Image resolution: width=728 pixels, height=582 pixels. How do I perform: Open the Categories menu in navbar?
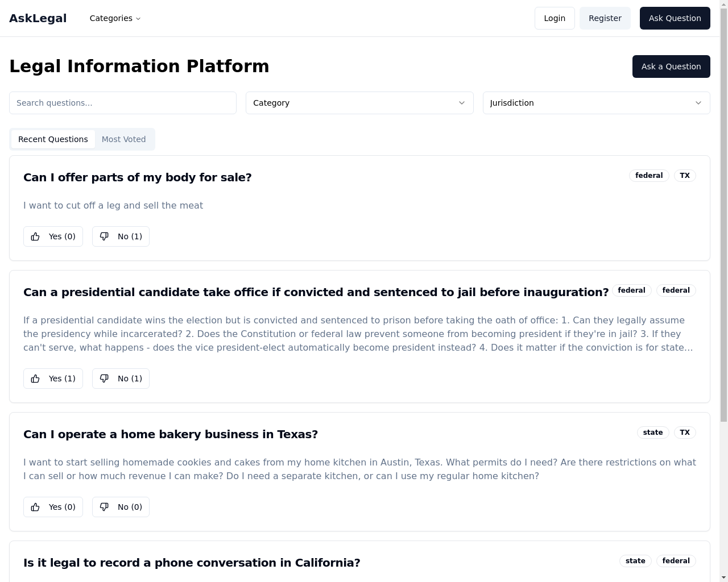click(115, 18)
